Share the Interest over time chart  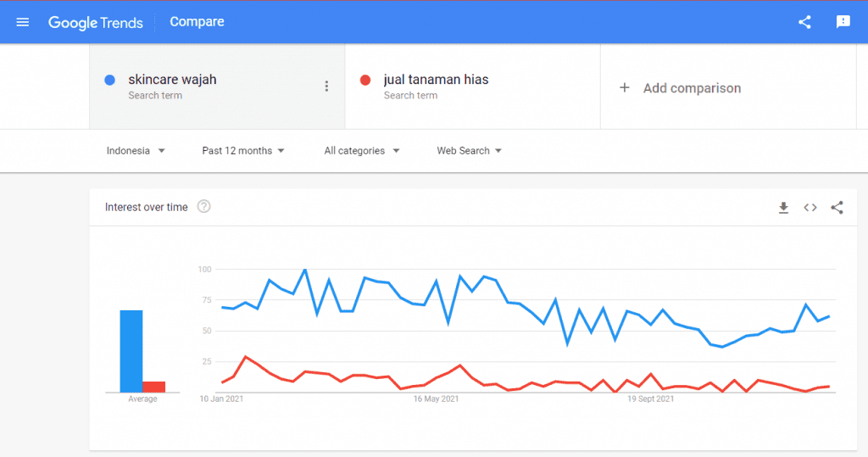coord(837,208)
